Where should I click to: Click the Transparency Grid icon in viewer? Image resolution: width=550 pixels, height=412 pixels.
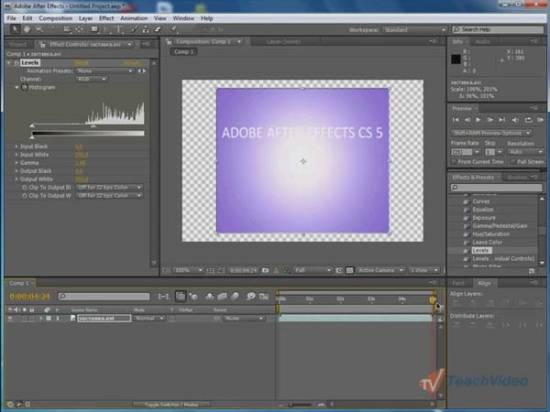pos(350,270)
